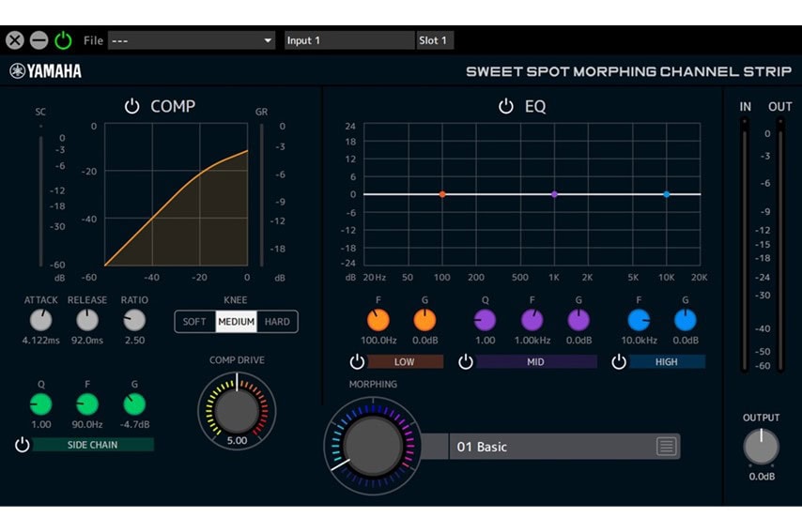Select the HARD knee option
This screenshot has width=802, height=532.
coord(277,322)
